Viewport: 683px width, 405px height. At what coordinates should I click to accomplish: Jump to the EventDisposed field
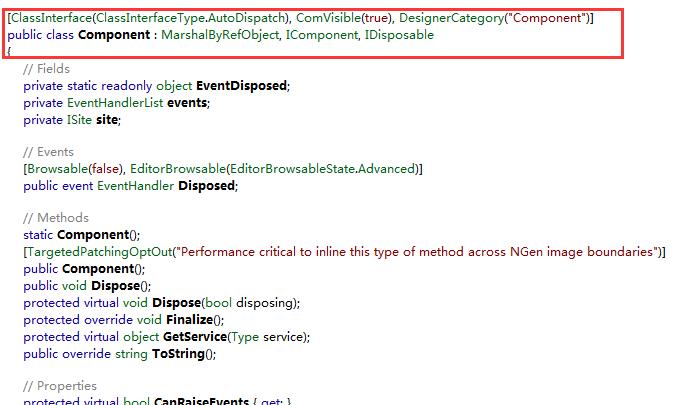[x=240, y=86]
